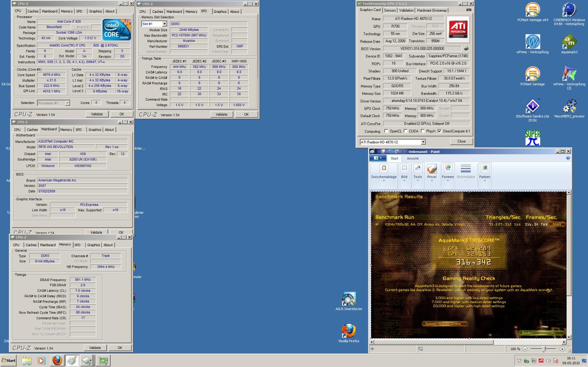Click Paint horizontal scrollbar thumb
The width and height of the screenshot is (588, 367).
click(434, 342)
